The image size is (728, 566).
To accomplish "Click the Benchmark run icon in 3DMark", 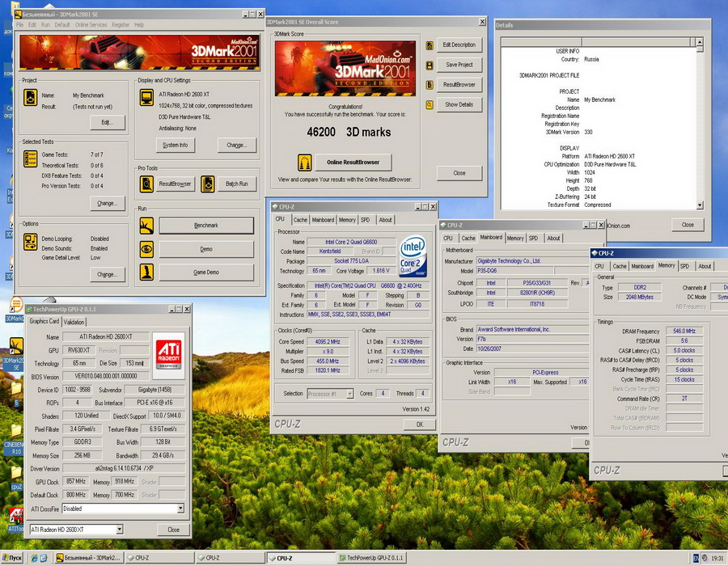I will coord(146,226).
